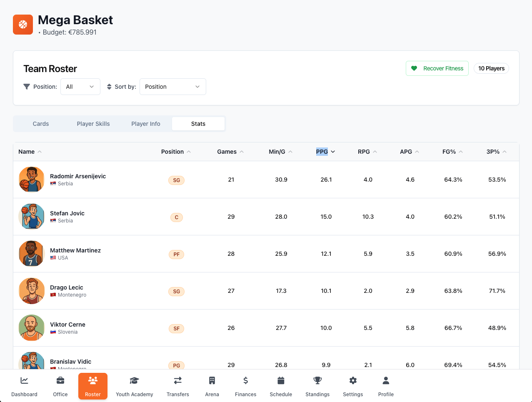Sort table by RPG column
This screenshot has width=532, height=402.
click(367, 152)
